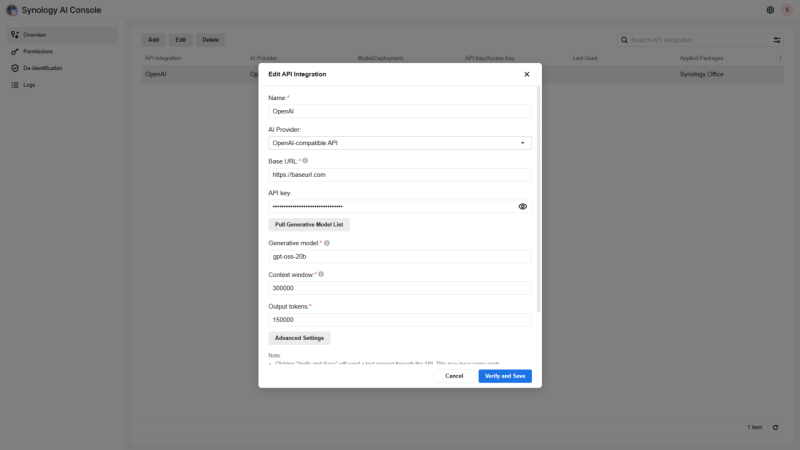The height and width of the screenshot is (450, 800).
Task: Click the Generative model field
Action: coord(399,257)
